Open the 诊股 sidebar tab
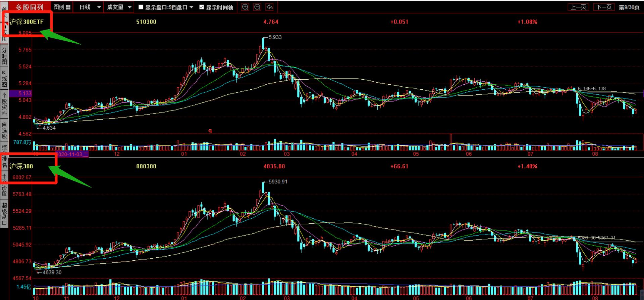Screen dimensions: 644x300 (x=4, y=191)
